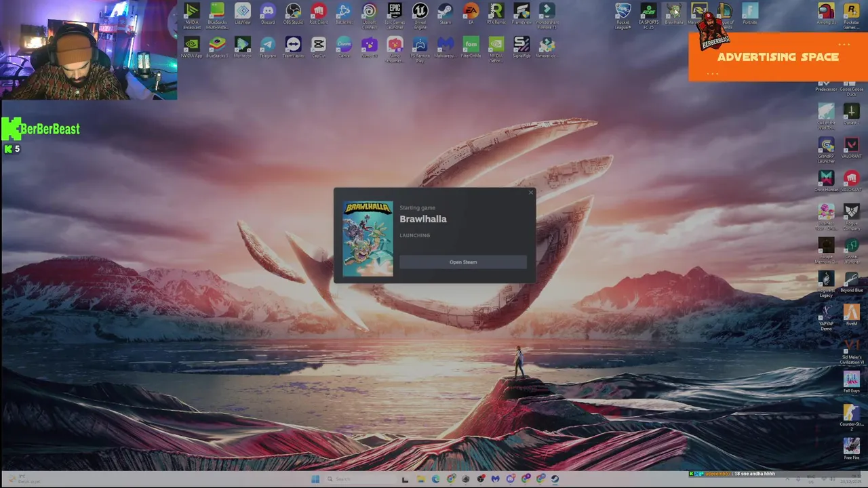This screenshot has height=488, width=868.
Task: Open the EA app shortcut
Action: click(x=471, y=14)
